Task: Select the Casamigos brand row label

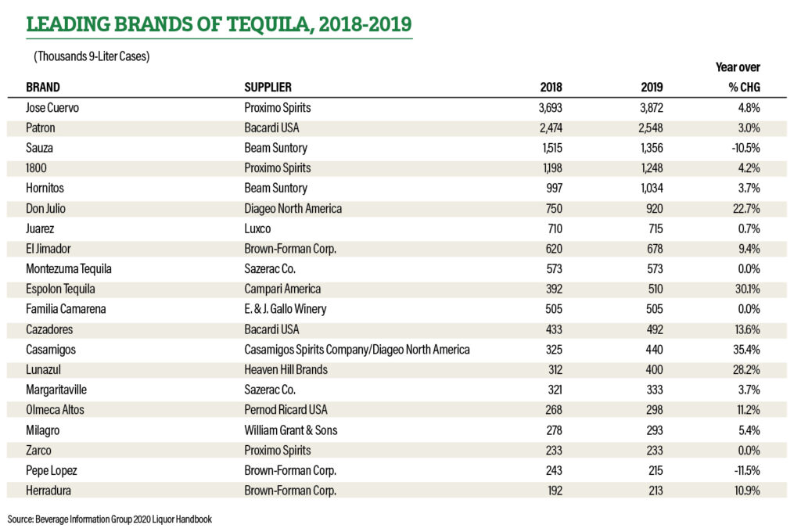Action: point(51,350)
